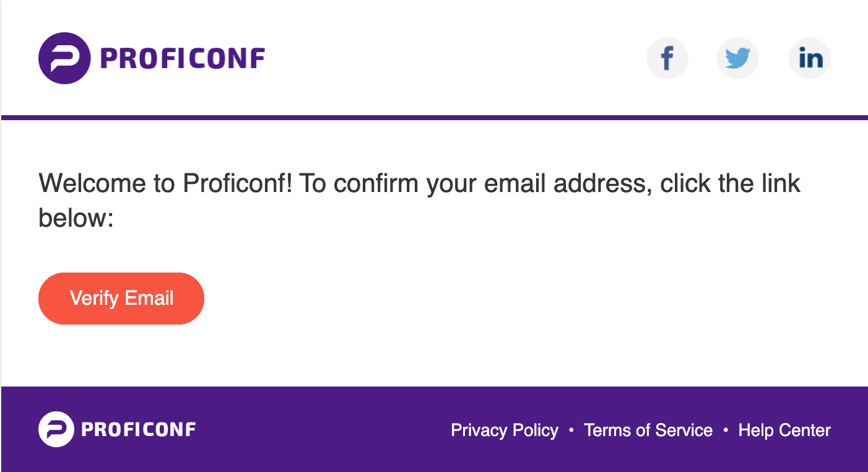Open the Privacy Policy link
This screenshot has height=472, width=868.
[505, 430]
